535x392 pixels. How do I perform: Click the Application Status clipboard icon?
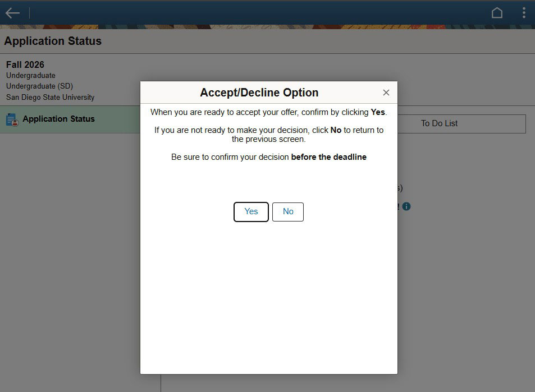click(12, 119)
